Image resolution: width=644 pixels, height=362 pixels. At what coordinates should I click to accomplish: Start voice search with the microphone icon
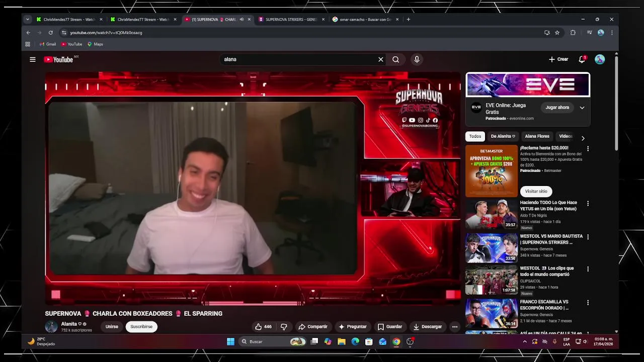coord(417,59)
